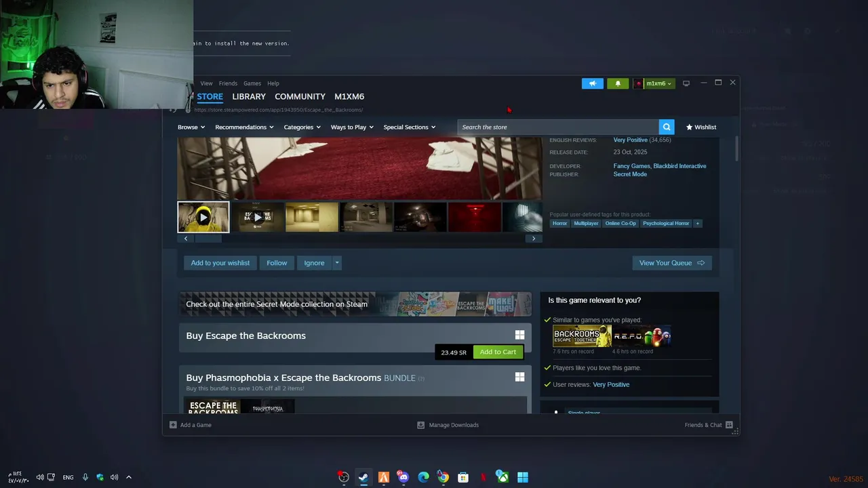Open Backrooms Escape Together game capsule
868x488 pixels.
582,336
